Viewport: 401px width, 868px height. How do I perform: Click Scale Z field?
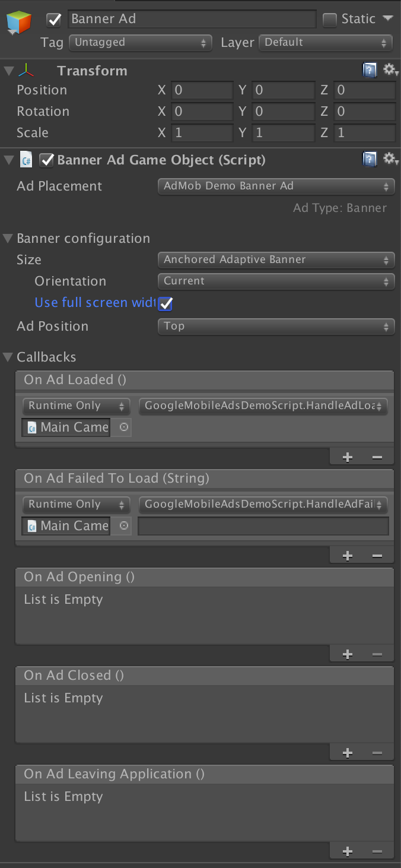[x=364, y=133]
